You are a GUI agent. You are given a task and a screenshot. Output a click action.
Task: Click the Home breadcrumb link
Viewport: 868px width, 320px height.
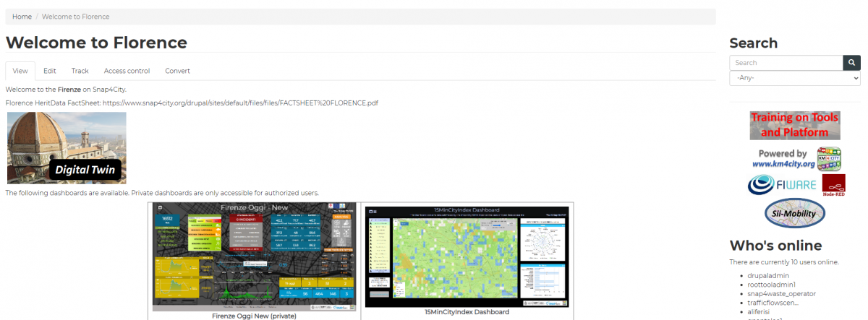(x=22, y=17)
